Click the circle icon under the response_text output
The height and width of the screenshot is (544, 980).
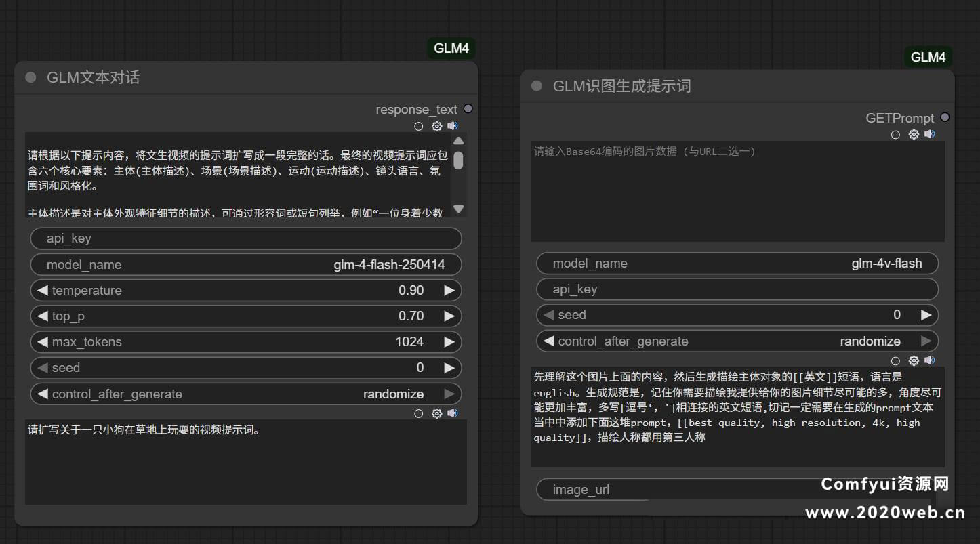pos(418,126)
